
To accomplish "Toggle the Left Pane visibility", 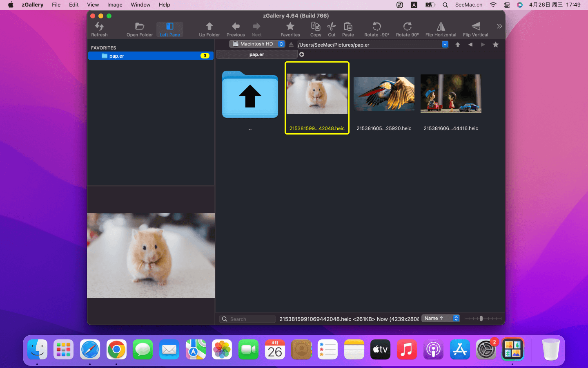I will tap(169, 29).
